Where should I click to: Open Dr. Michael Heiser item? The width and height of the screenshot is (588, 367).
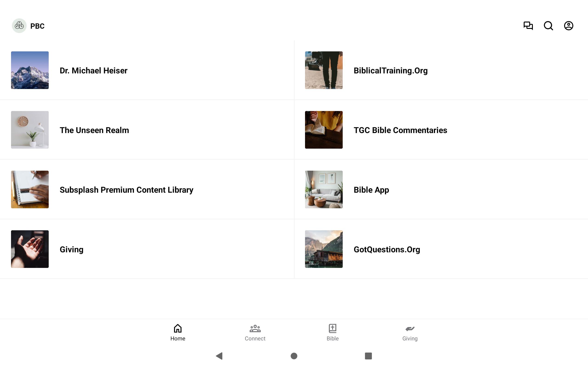point(93,70)
